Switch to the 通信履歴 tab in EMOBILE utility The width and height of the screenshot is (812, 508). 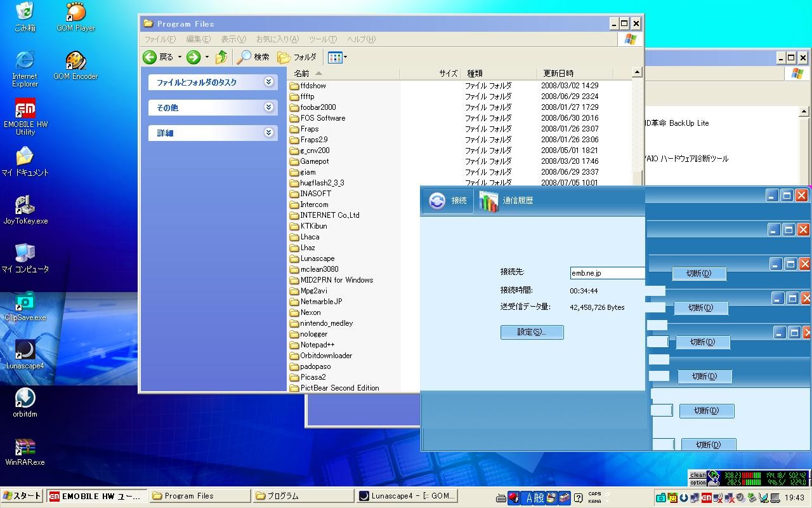point(506,201)
